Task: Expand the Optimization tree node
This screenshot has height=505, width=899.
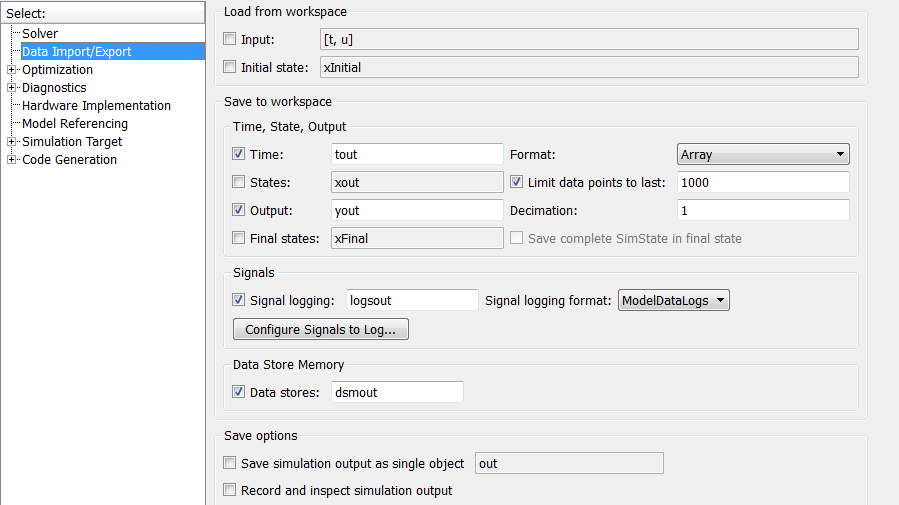Action: coord(12,70)
